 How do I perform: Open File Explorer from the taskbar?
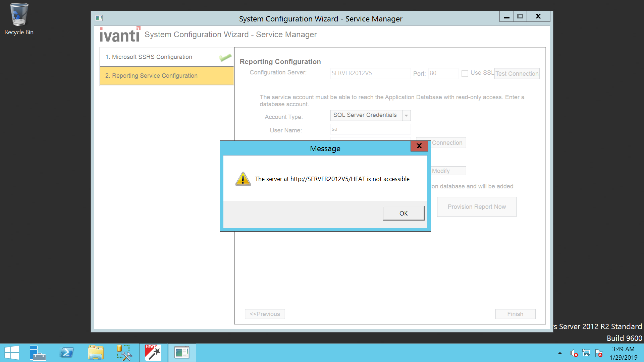[x=96, y=353]
